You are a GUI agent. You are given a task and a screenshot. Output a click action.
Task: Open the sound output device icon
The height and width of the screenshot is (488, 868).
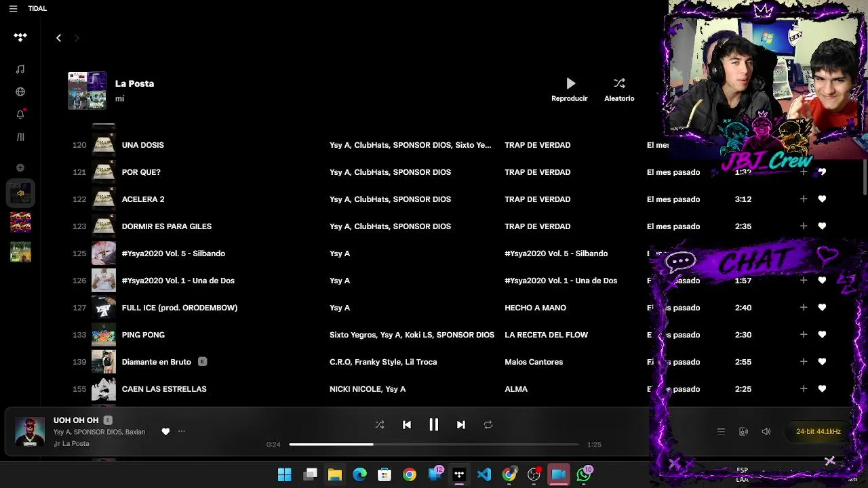(743, 432)
